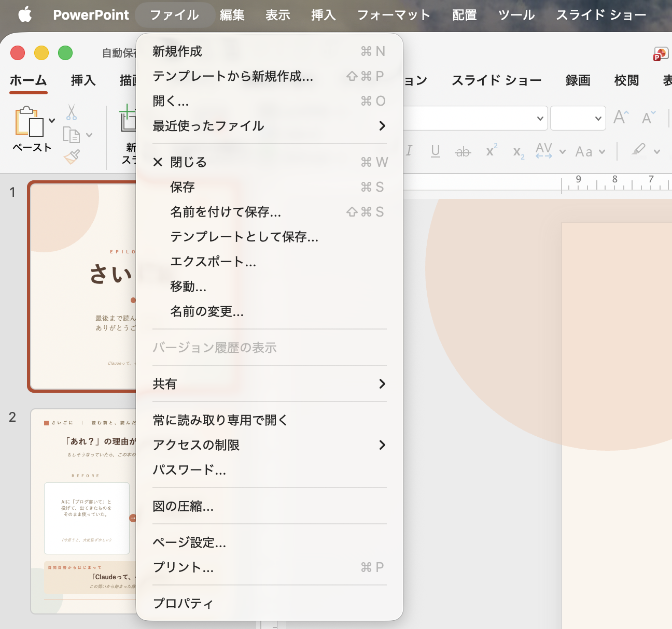
Task: Choose 閉じる from the File menu
Action: [270, 162]
